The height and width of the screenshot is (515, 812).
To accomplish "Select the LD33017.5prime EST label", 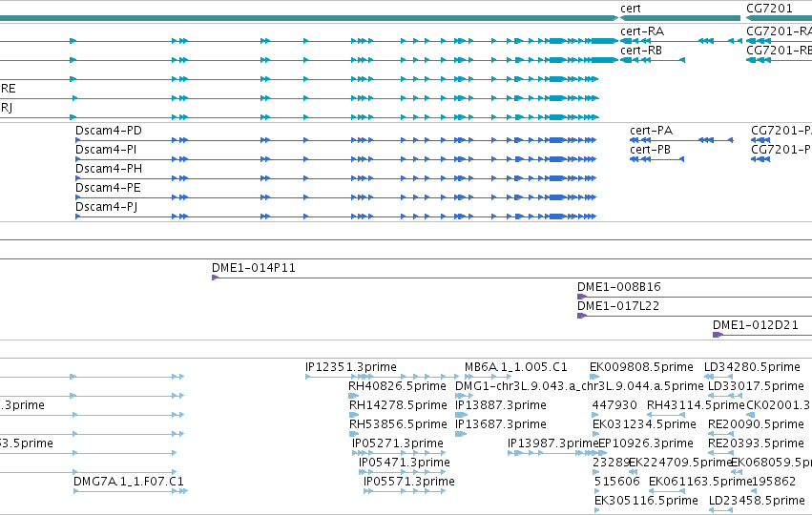I will [756, 386].
